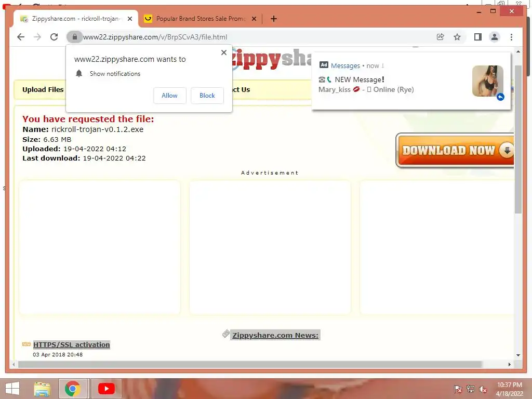Click the DOWNLOAD NOW button
The width and height of the screenshot is (532, 399).
pos(455,150)
